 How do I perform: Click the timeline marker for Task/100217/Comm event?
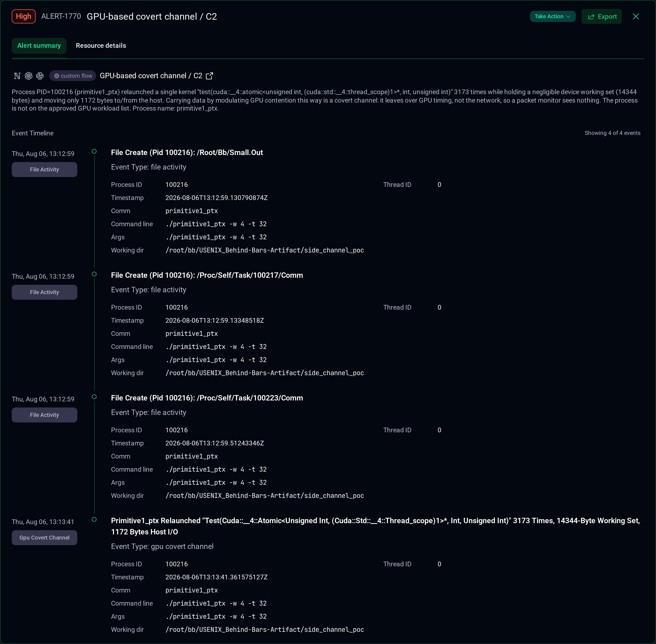click(94, 274)
